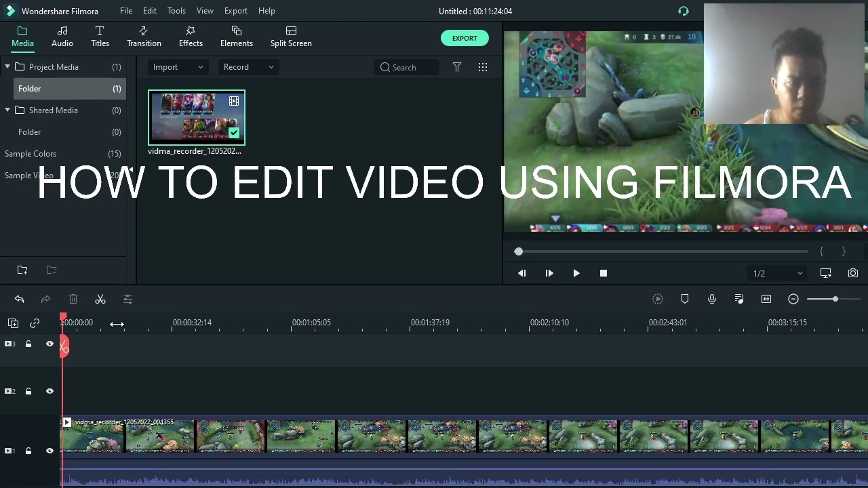Hide video track 2 with eye icon

click(50, 391)
